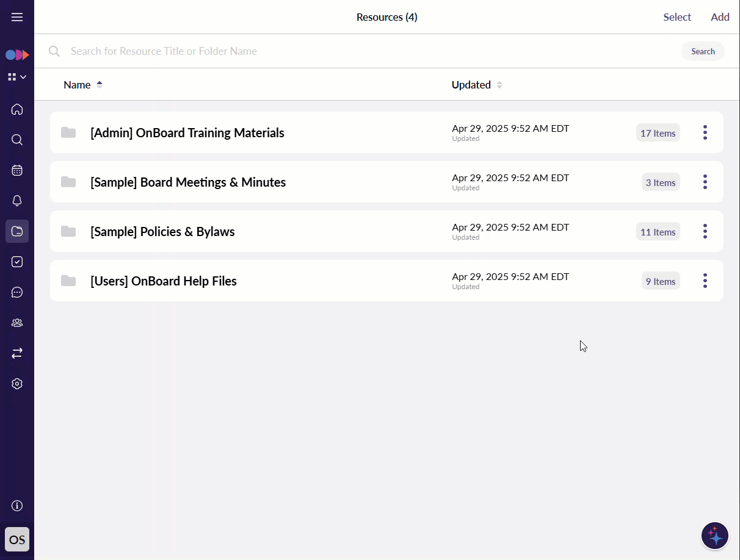Open the hamburger menu in sidebar
The height and width of the screenshot is (560, 740).
(17, 17)
